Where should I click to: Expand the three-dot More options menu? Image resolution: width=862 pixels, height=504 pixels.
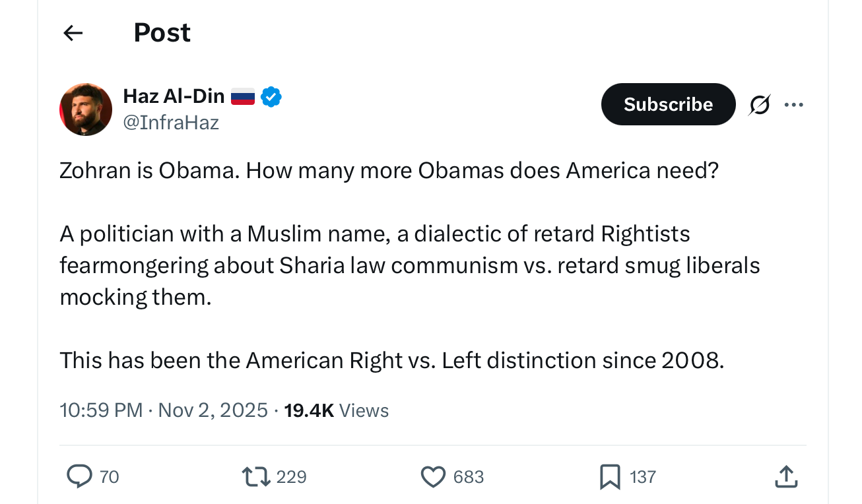793,104
